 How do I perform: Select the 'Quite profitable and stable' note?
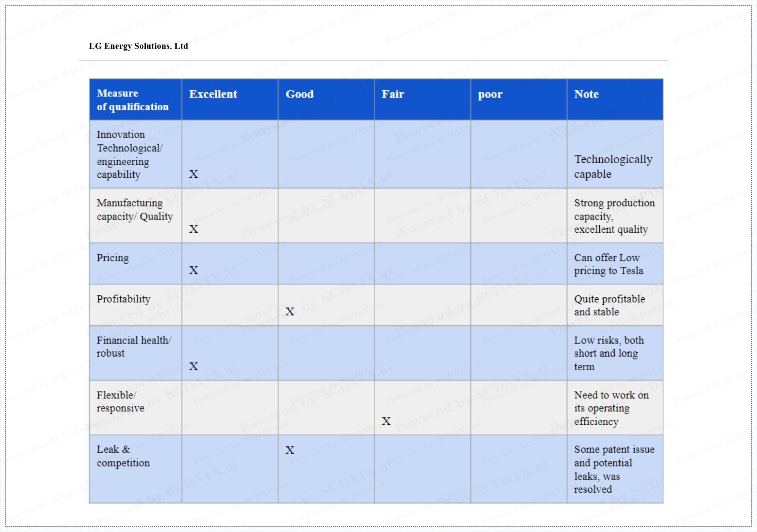(610, 305)
